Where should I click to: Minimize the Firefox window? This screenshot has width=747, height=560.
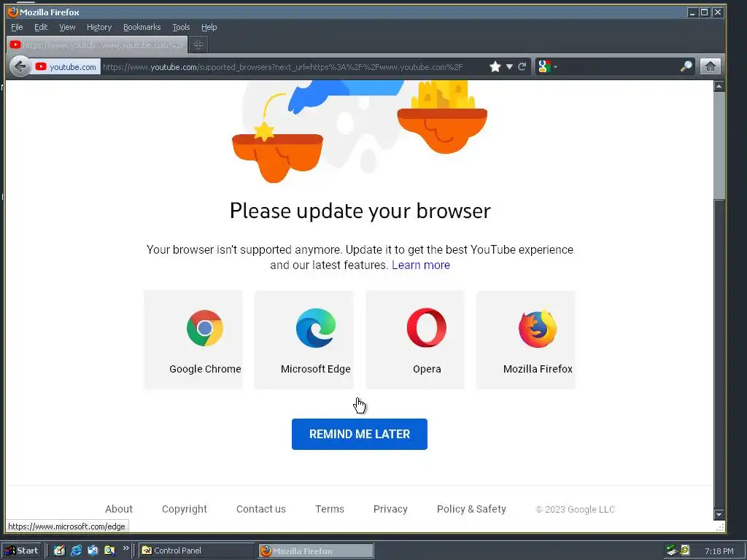tap(692, 12)
